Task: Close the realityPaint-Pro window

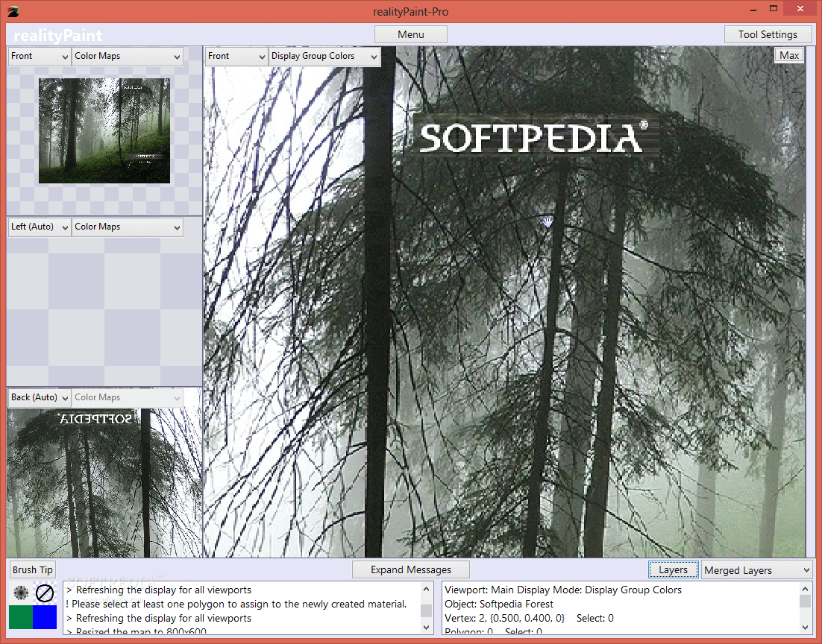Action: (800, 9)
